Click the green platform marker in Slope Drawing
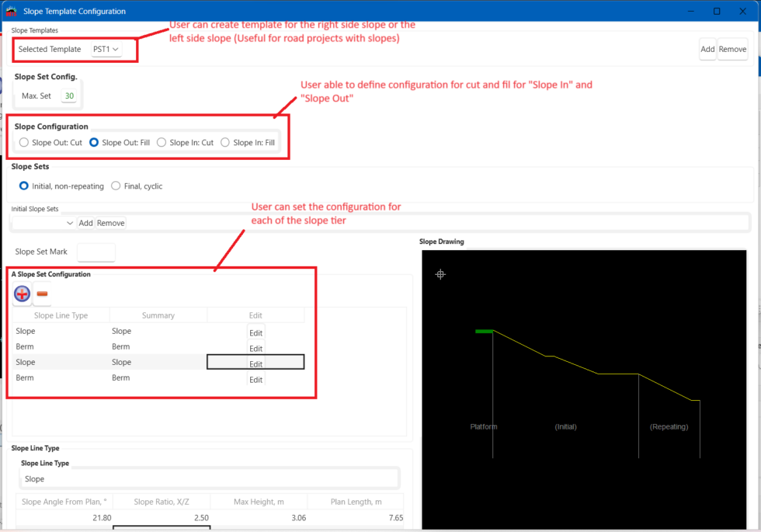 pos(483,330)
